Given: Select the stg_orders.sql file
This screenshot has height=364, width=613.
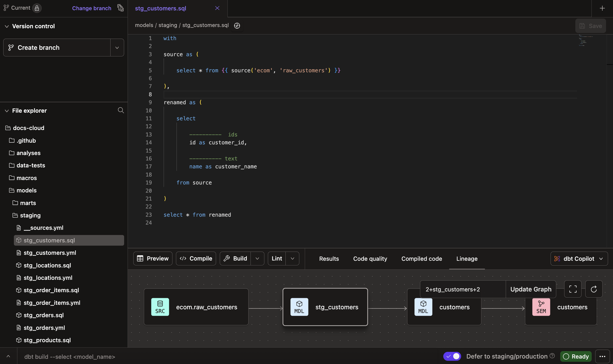Looking at the screenshot, I should tap(43, 315).
